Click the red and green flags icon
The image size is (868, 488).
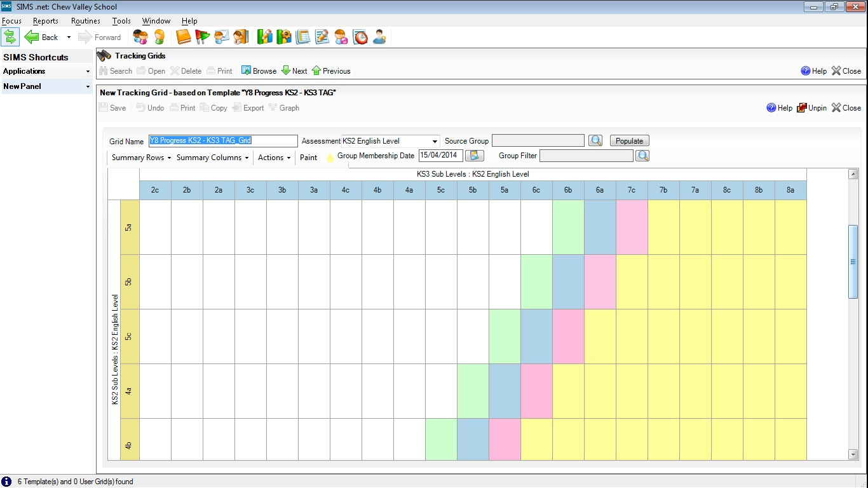coord(202,37)
